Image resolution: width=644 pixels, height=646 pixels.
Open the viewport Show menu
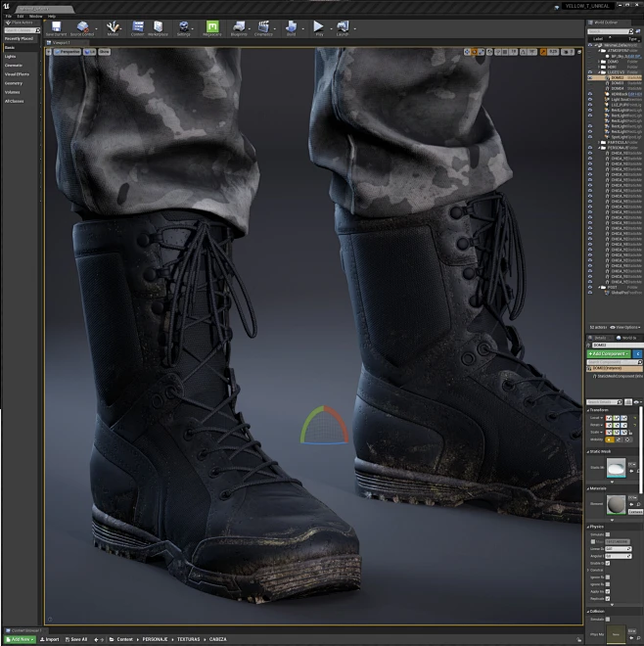(105, 52)
